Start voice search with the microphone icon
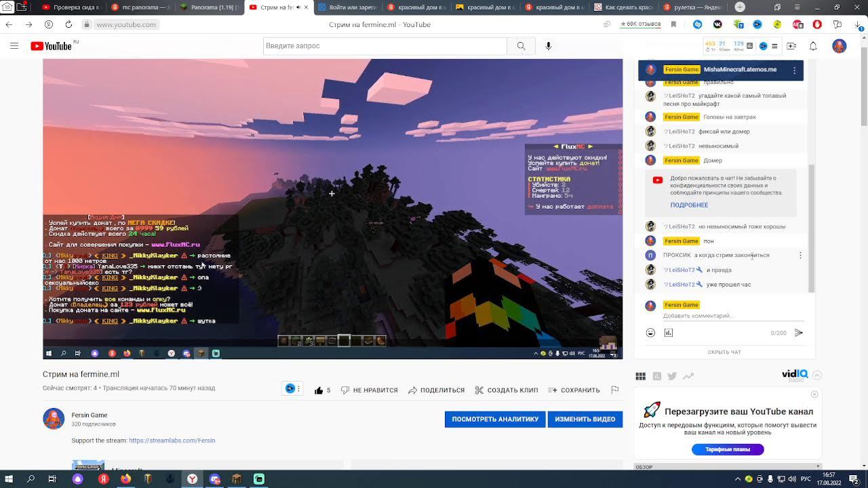 (x=549, y=46)
